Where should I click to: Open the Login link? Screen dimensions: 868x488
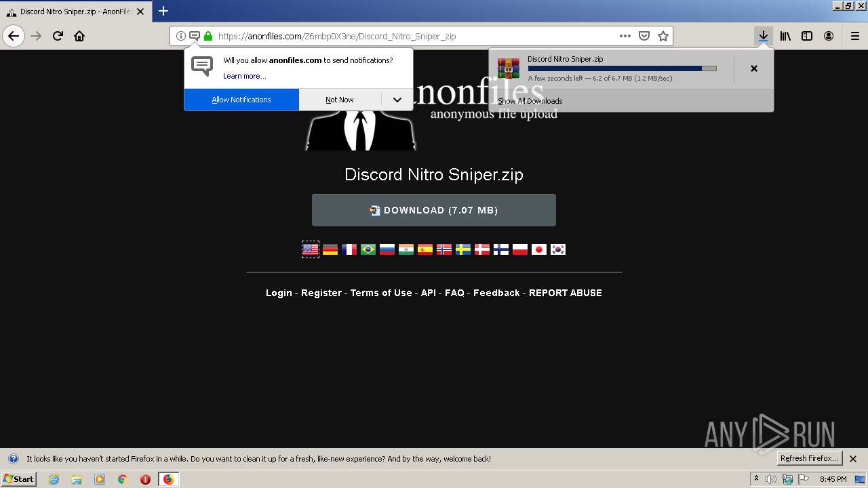click(x=279, y=293)
